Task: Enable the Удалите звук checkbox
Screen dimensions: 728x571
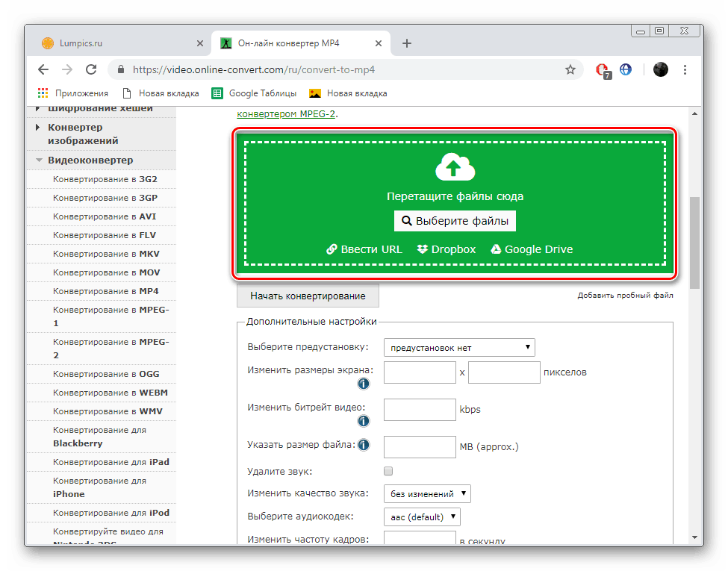Action: point(388,471)
